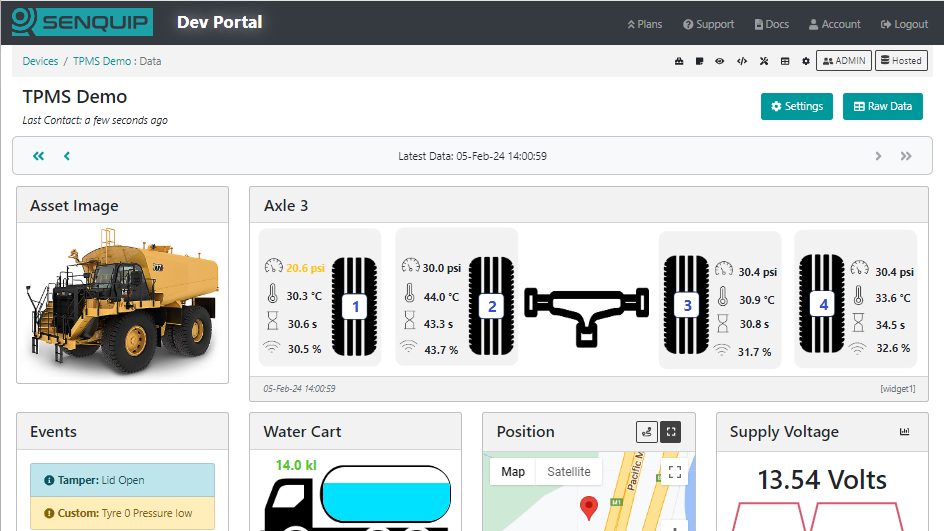Viewport: 944px width, 531px height.
Task: Select tyre number 2 icon
Action: (491, 306)
